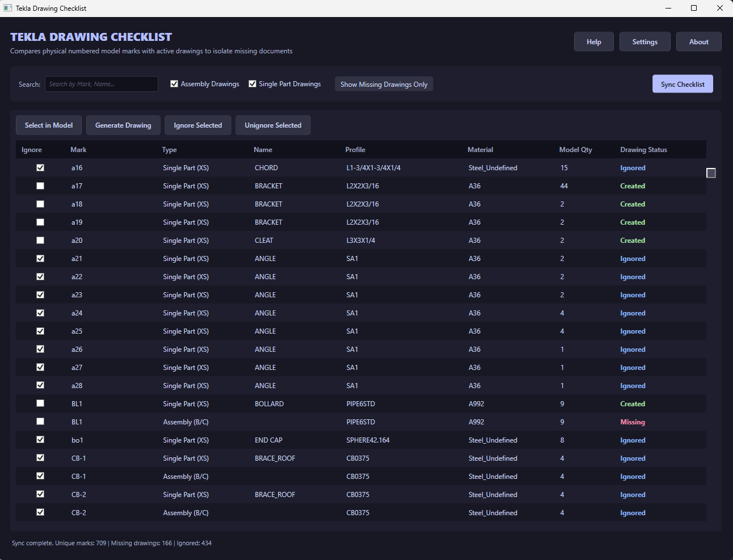Click the 'a19' mark cell
This screenshot has height=560, width=733.
coord(77,222)
